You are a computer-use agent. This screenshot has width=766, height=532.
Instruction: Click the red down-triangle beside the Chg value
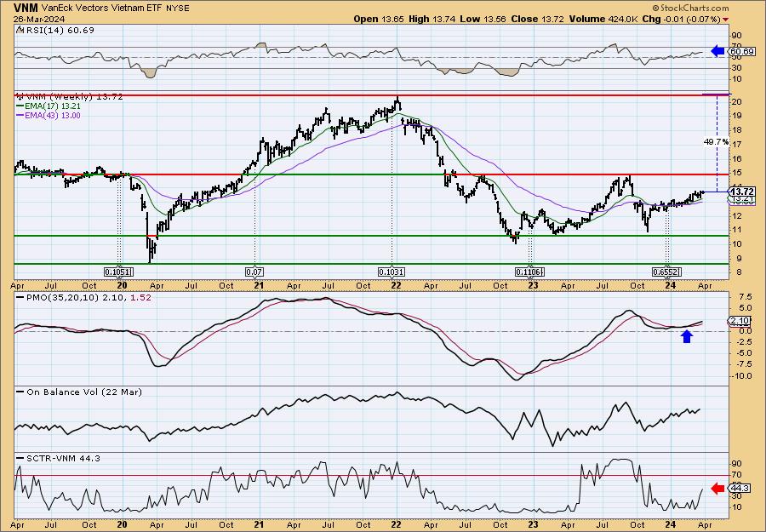click(725, 20)
